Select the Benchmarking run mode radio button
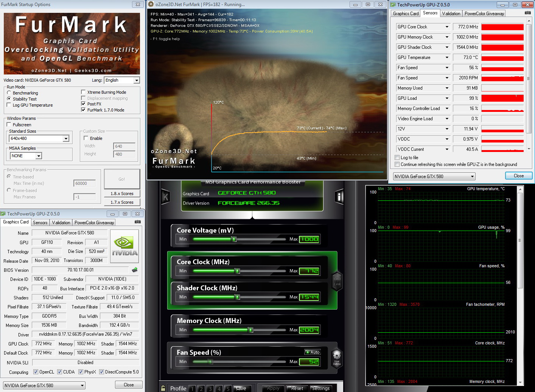Image resolution: width=535 pixels, height=392 pixels. pos(9,93)
